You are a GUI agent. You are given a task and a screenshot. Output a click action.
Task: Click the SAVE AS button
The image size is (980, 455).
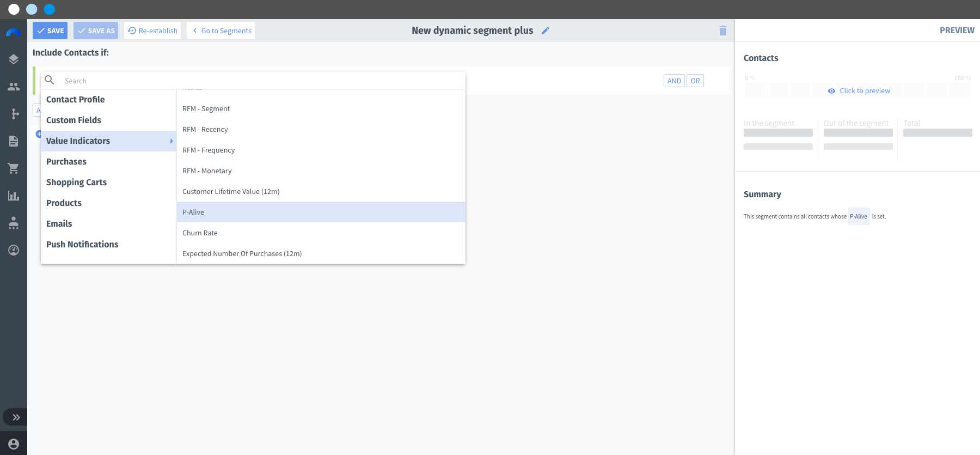click(96, 31)
